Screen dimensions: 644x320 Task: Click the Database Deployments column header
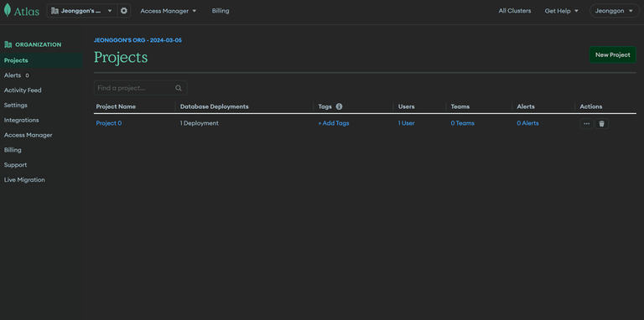click(x=215, y=106)
